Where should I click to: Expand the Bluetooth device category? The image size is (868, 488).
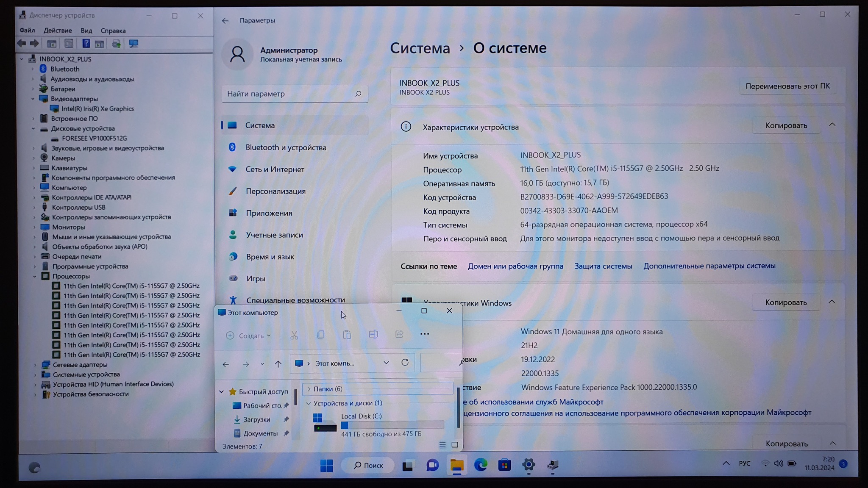point(33,69)
